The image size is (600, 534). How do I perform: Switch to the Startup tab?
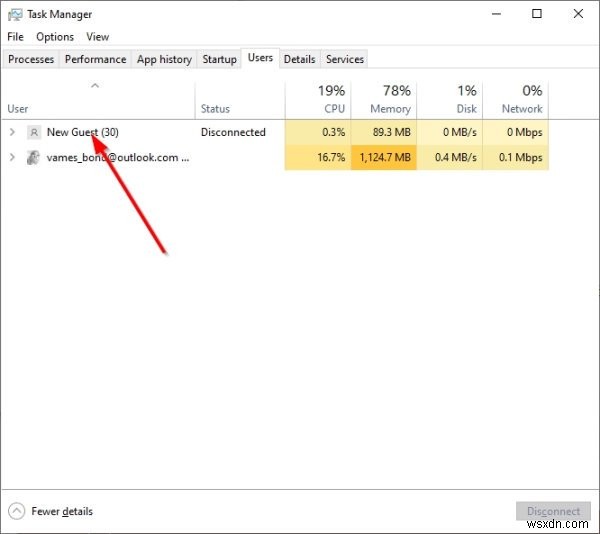[x=219, y=59]
